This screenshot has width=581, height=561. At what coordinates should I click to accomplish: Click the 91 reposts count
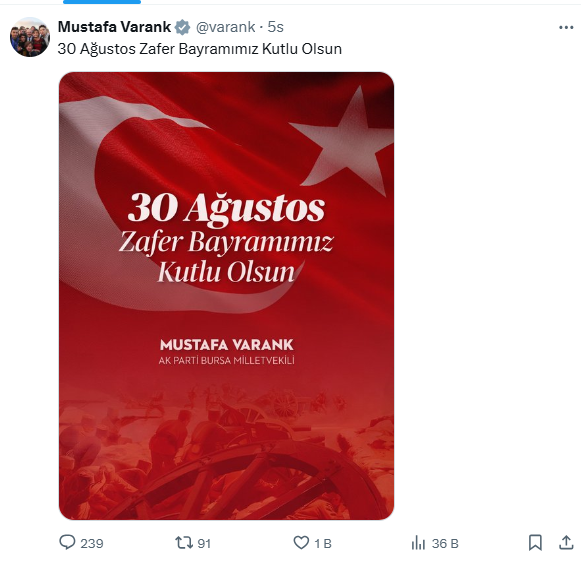(204, 544)
